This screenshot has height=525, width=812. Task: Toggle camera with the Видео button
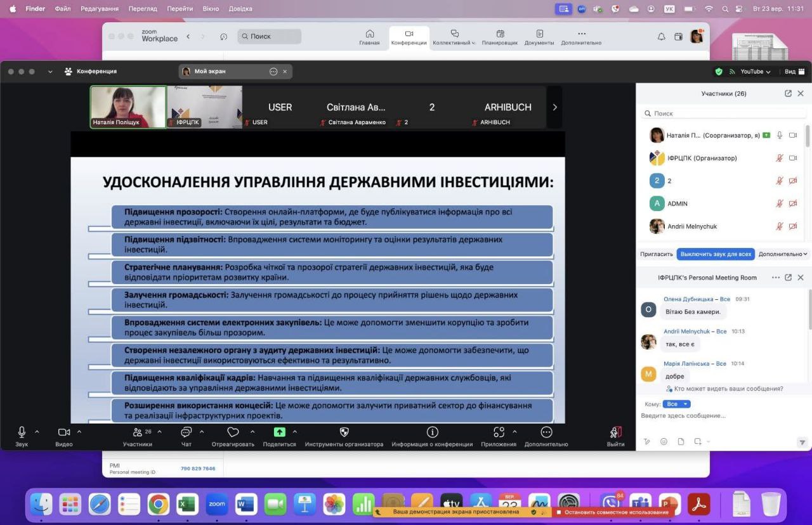pos(63,432)
